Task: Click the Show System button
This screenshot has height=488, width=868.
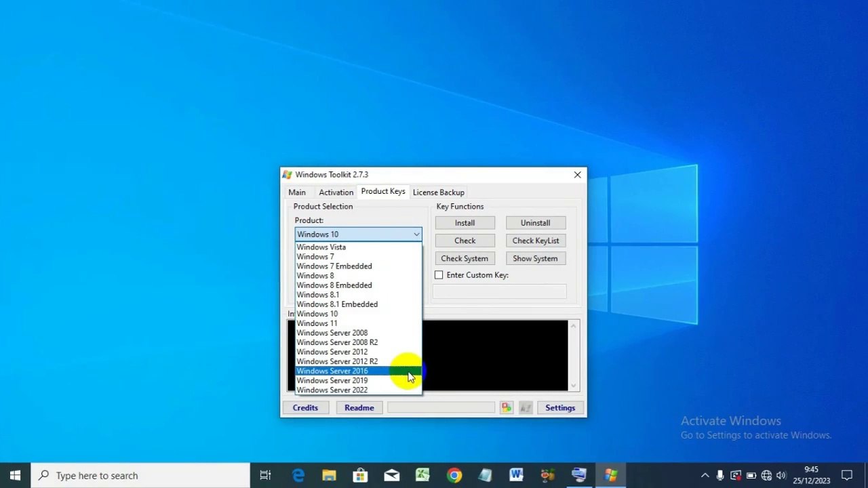Action: click(535, 258)
